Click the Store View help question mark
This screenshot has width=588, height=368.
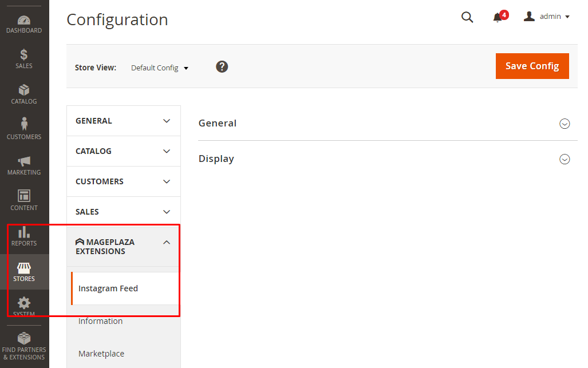(222, 66)
